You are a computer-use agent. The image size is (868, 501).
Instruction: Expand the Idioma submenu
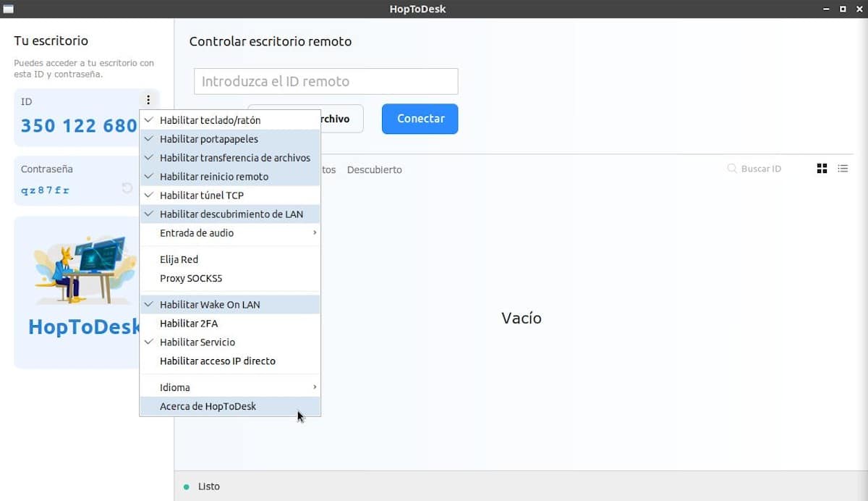tap(230, 387)
